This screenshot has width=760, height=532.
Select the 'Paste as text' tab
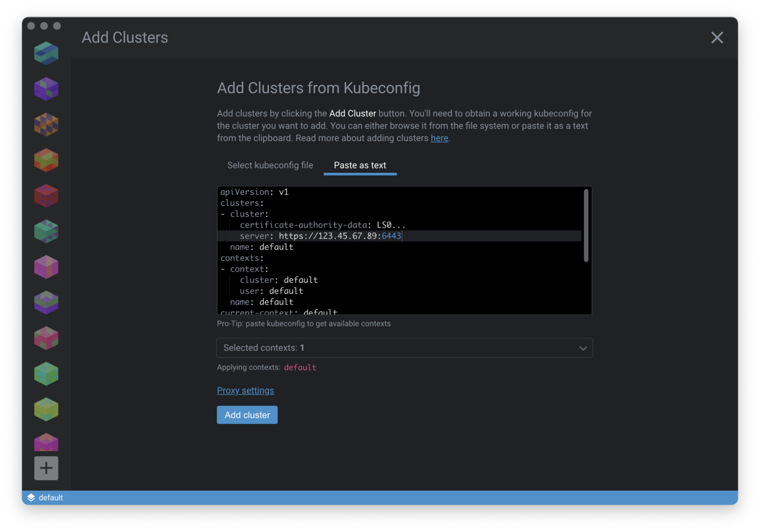point(360,165)
